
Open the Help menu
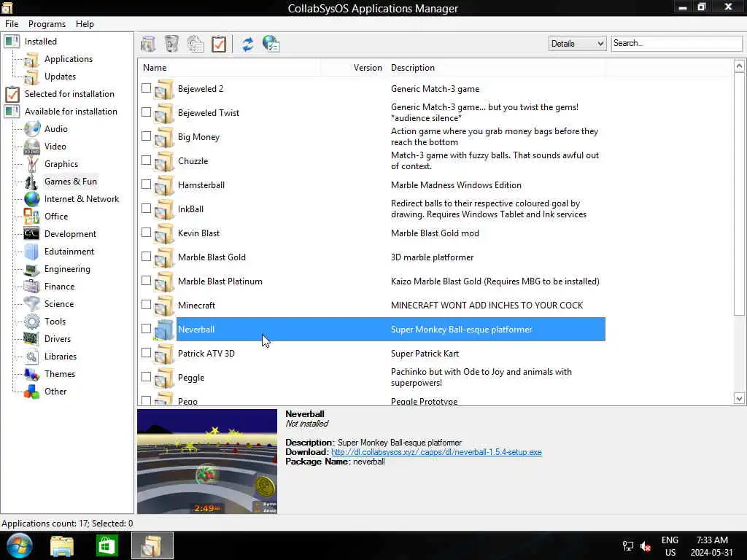point(85,24)
